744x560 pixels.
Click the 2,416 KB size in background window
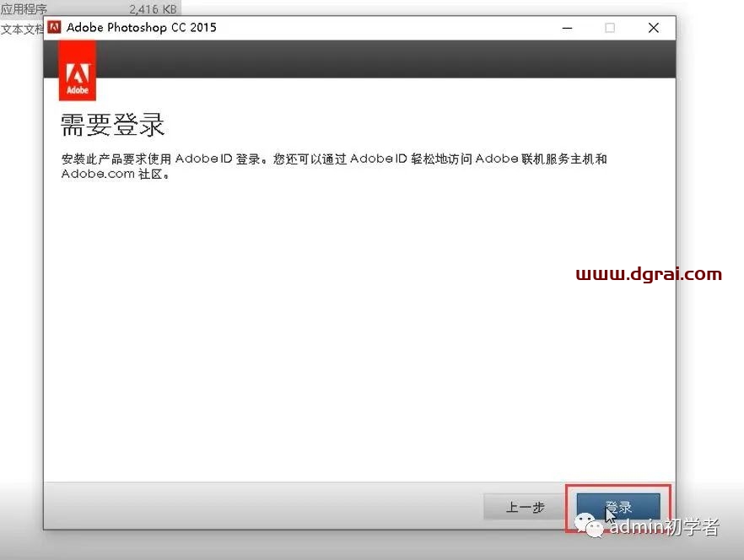point(153,9)
